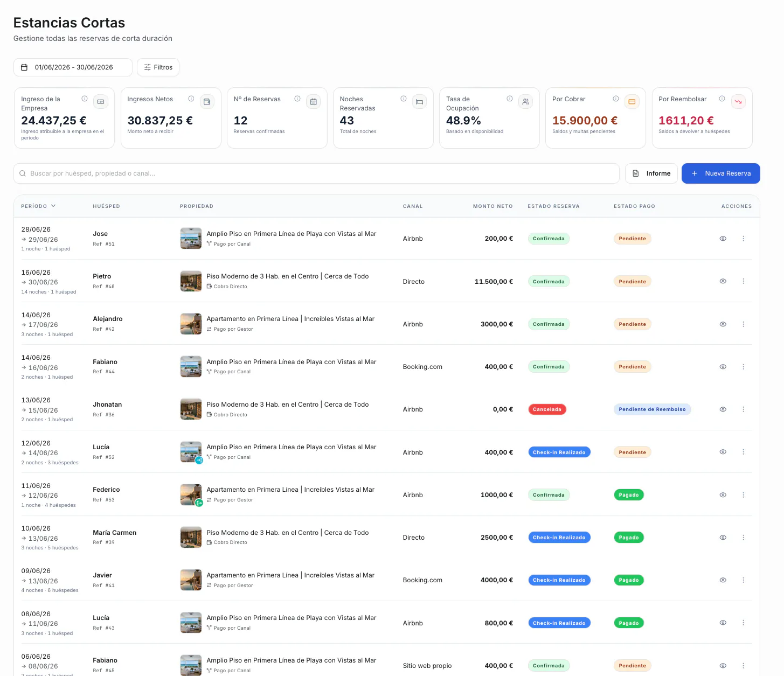This screenshot has height=676, width=784.
Task: Click info icon next to Por Cobrar
Action: (616, 99)
